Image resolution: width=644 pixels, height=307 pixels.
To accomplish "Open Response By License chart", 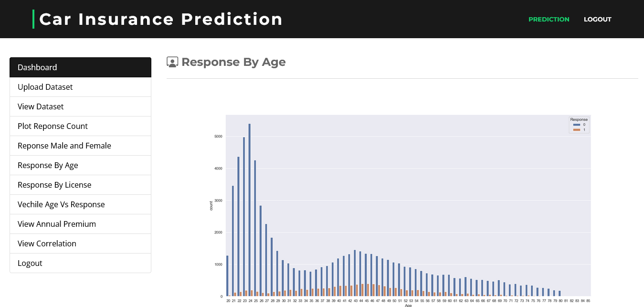I will pos(80,185).
